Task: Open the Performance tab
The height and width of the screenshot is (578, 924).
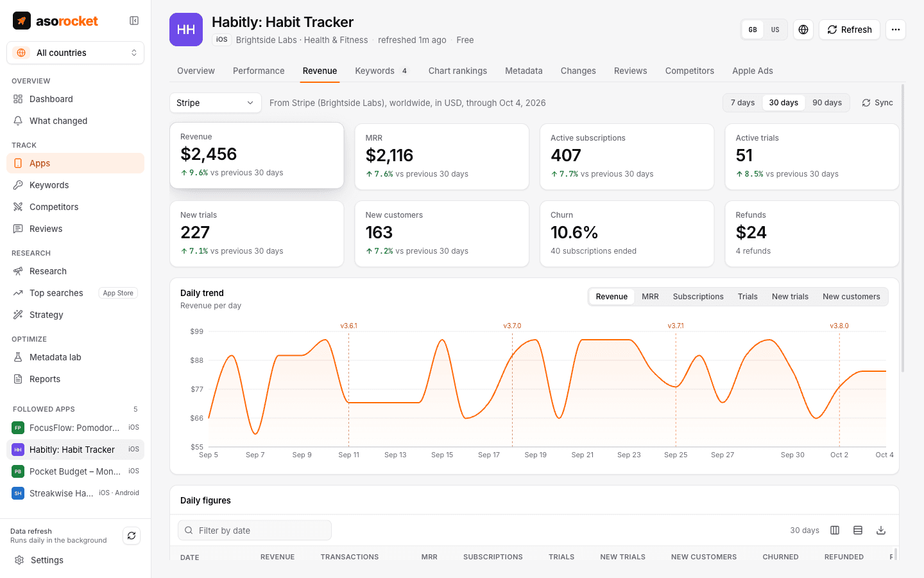Action: pos(259,71)
